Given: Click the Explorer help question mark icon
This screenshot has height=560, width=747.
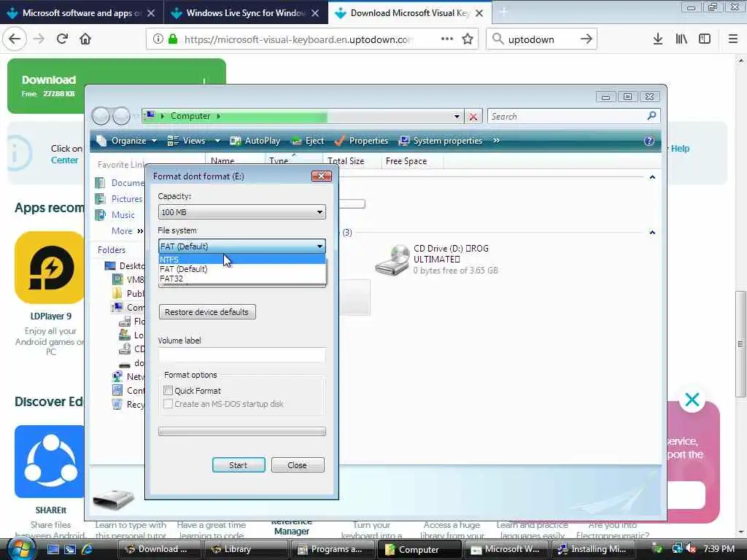Looking at the screenshot, I should coord(649,141).
